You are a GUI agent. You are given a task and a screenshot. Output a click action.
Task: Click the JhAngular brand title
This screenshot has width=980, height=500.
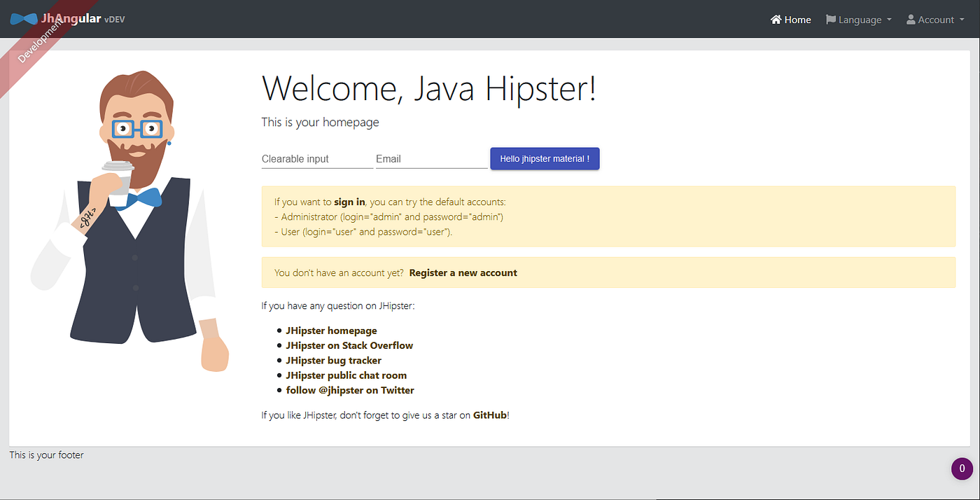pos(71,18)
